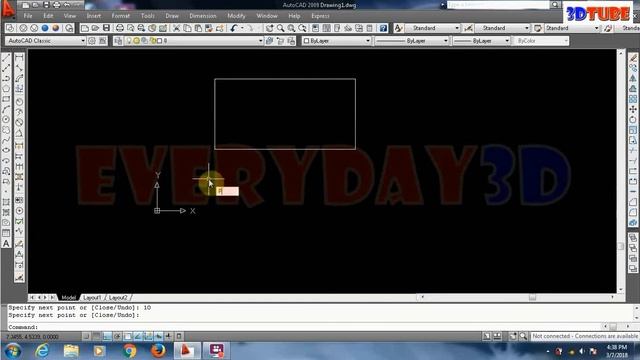The width and height of the screenshot is (640, 360).
Task: Apply the Realistic visual style blue sphere
Action: pos(45,28)
